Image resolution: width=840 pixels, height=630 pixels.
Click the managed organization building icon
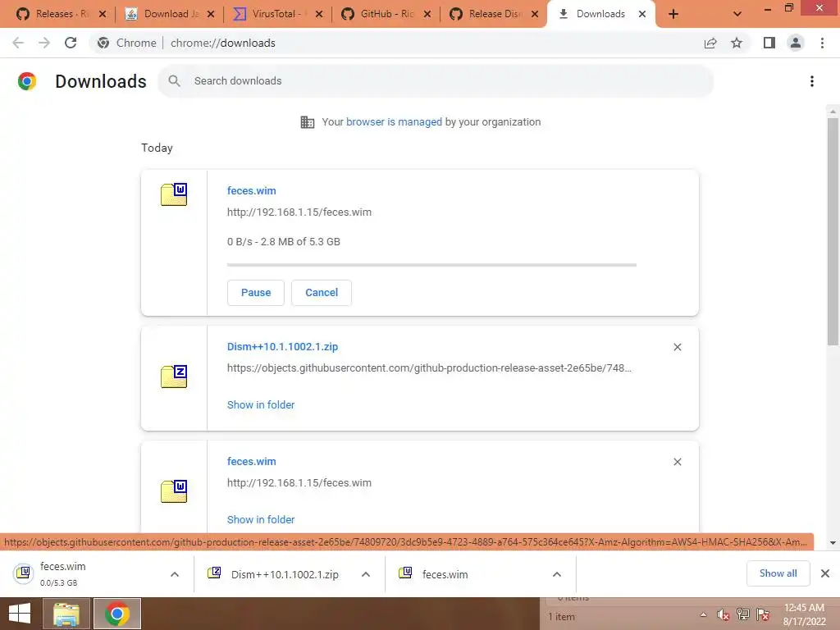click(x=308, y=122)
